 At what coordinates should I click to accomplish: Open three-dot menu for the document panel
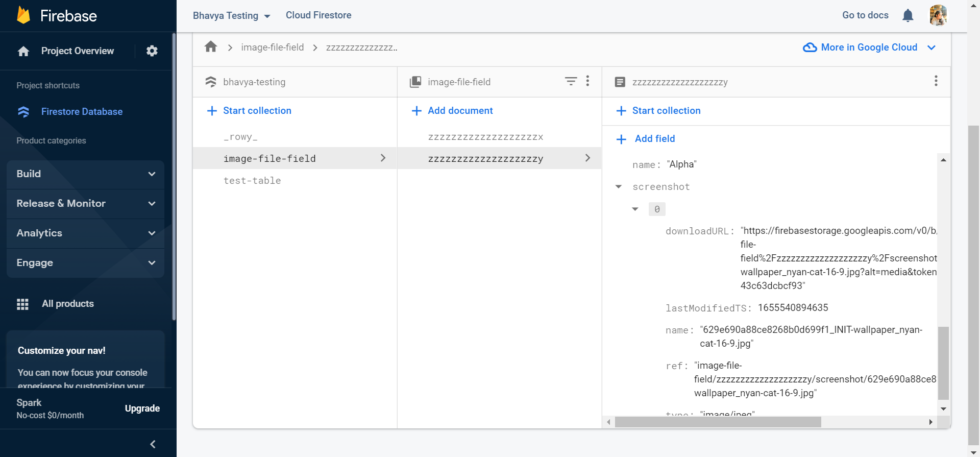[936, 81]
